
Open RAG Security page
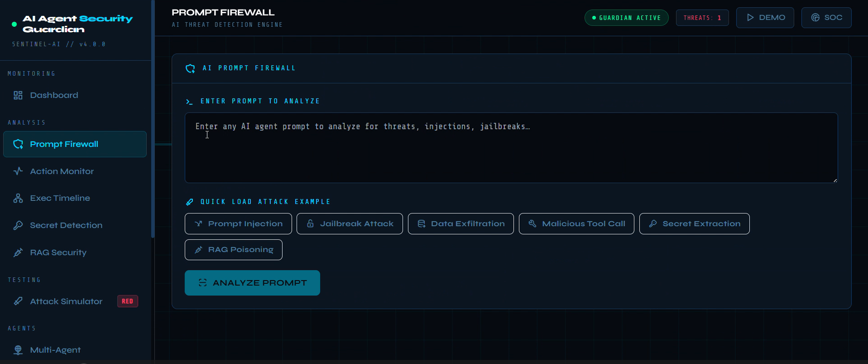(75, 252)
